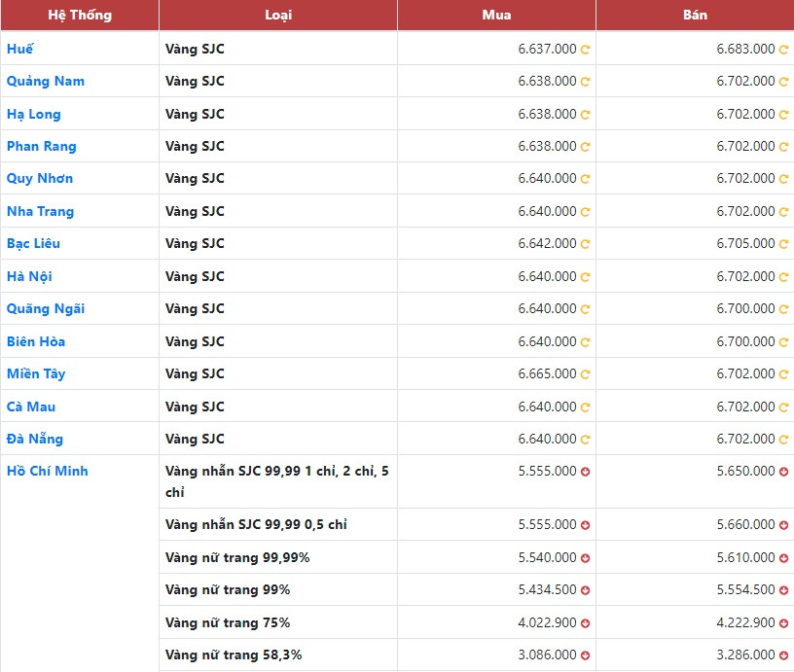The width and height of the screenshot is (794, 672).
Task: Click the refresh icon beside Bạc Liêu sell price 6.705.000
Action: coord(783,244)
